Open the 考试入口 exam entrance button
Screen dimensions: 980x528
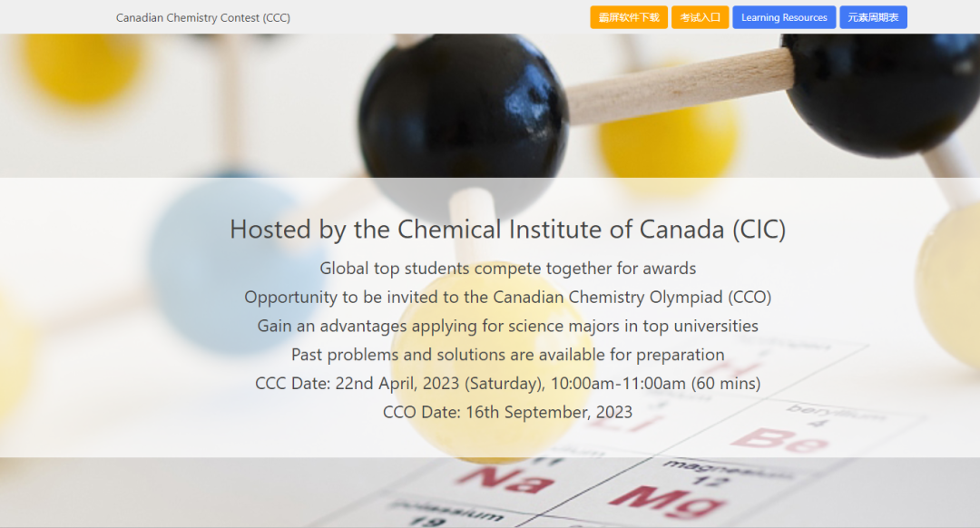700,17
